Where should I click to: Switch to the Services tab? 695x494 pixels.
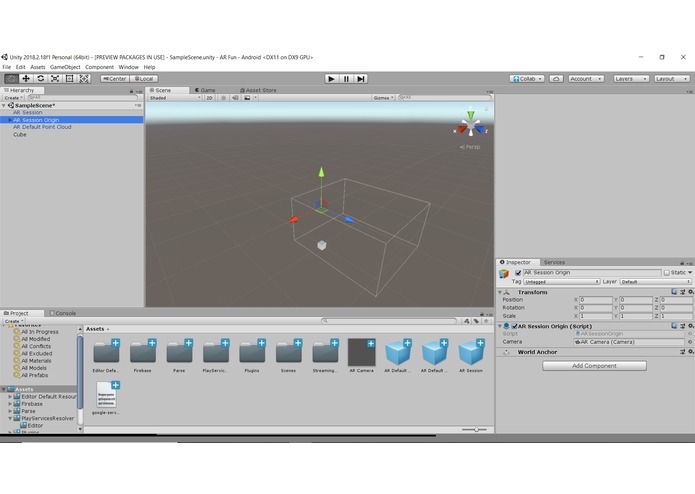click(554, 262)
